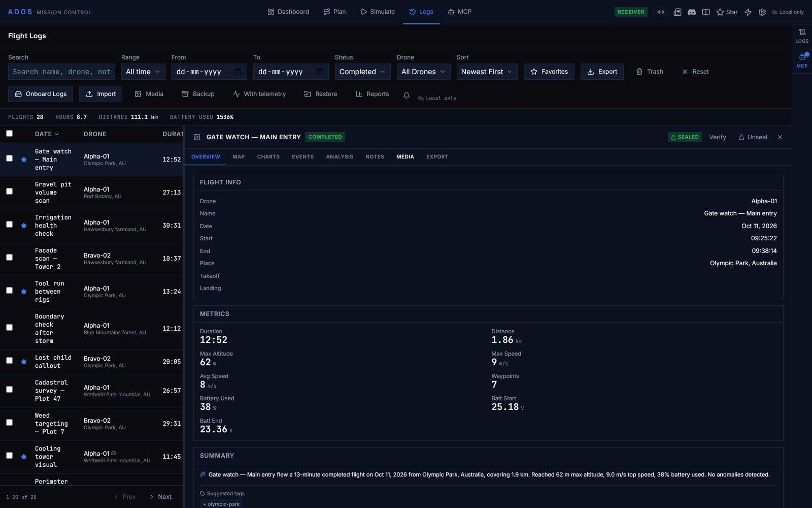812x508 pixels.
Task: Sort by the DATE column header
Action: [x=47, y=134]
